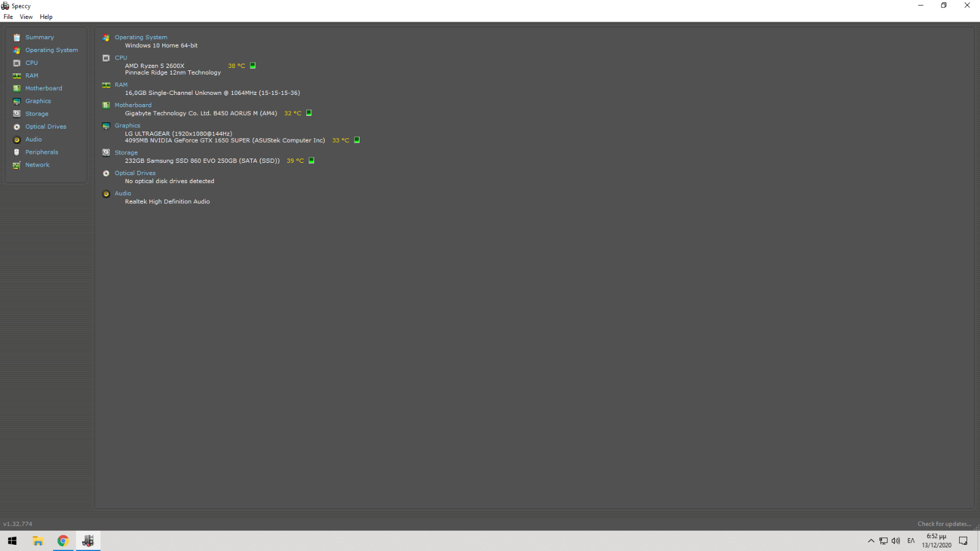Viewport: 980px width, 551px height.
Task: Open the Windows Start menu
Action: coord(12,541)
